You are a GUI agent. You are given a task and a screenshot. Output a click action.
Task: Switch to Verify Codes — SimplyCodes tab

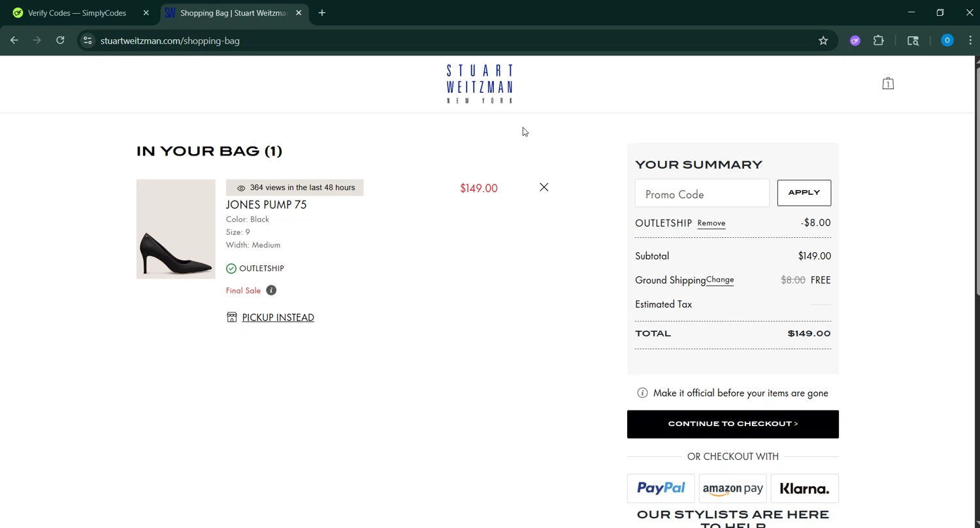77,12
